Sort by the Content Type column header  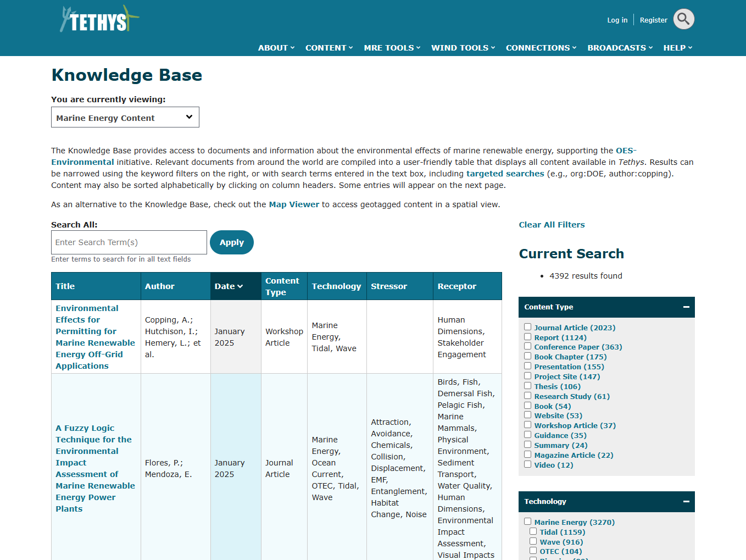(x=282, y=286)
